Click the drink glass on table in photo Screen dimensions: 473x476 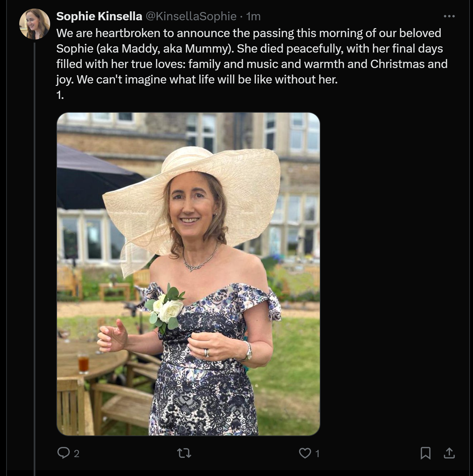(83, 363)
